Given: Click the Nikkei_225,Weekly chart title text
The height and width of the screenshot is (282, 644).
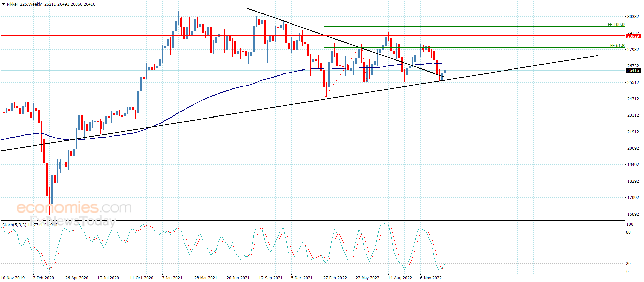Looking at the screenshot, I should [x=24, y=4].
